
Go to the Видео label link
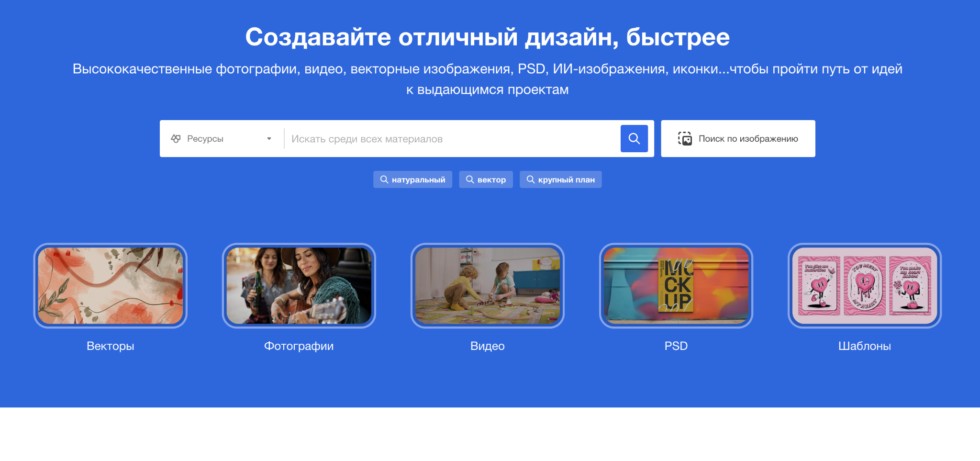coord(488,346)
